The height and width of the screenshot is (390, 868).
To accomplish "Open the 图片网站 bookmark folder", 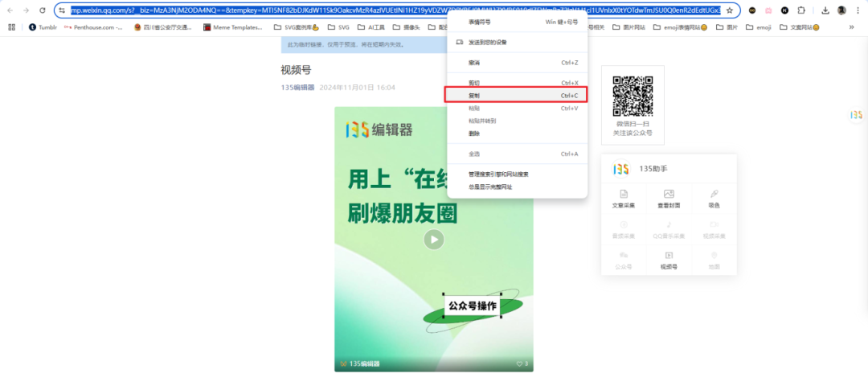I will 628,27.
